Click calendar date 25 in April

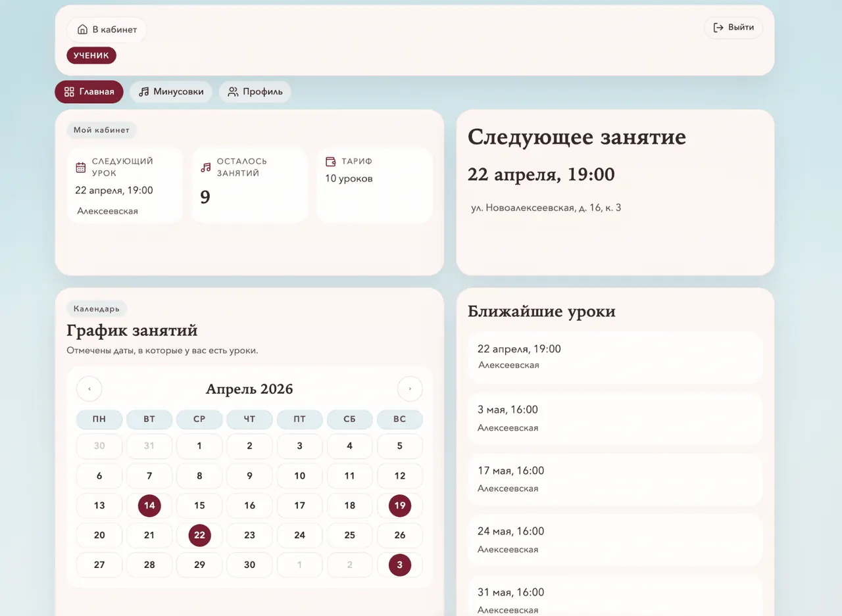click(x=349, y=535)
